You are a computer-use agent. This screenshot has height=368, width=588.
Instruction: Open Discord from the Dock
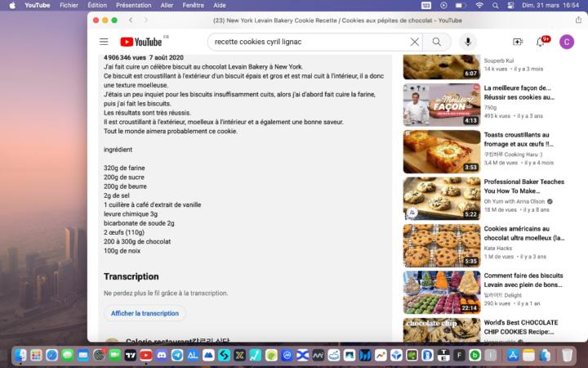162,355
